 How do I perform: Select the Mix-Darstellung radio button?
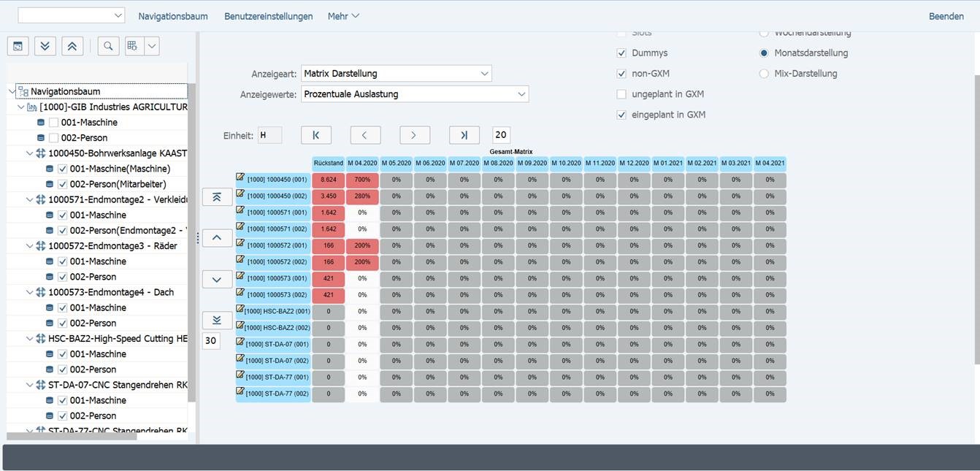[764, 74]
